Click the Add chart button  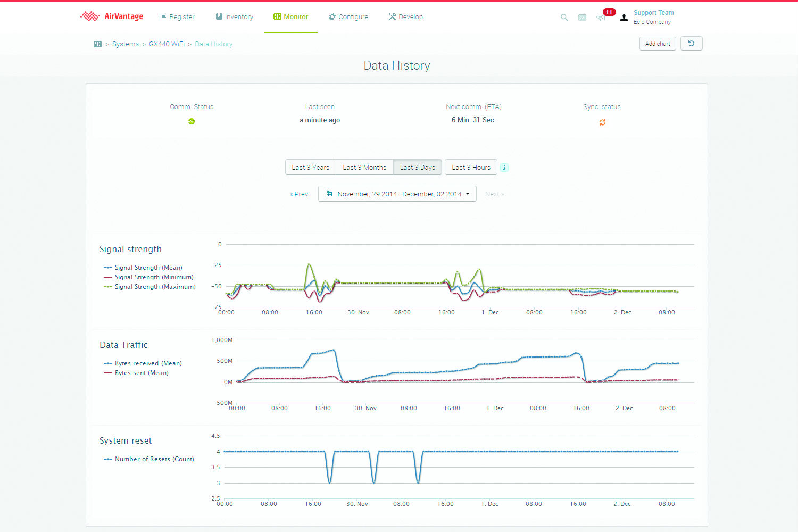pos(658,44)
